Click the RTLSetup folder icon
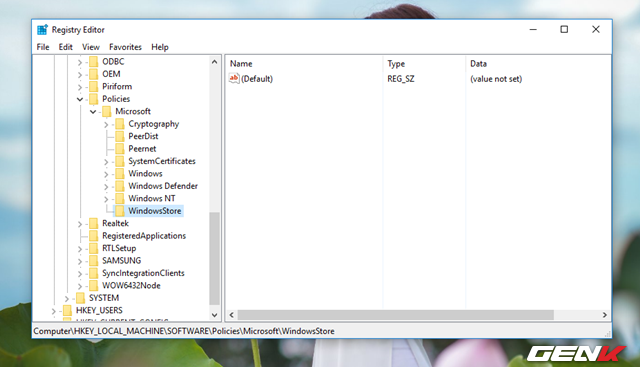Viewport: 640px width, 367px height. [94, 248]
